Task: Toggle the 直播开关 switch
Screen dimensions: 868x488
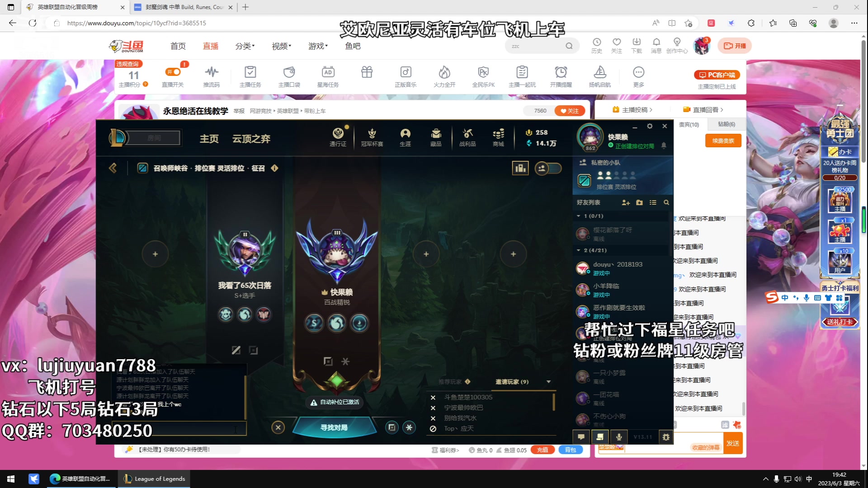Action: [x=173, y=72]
